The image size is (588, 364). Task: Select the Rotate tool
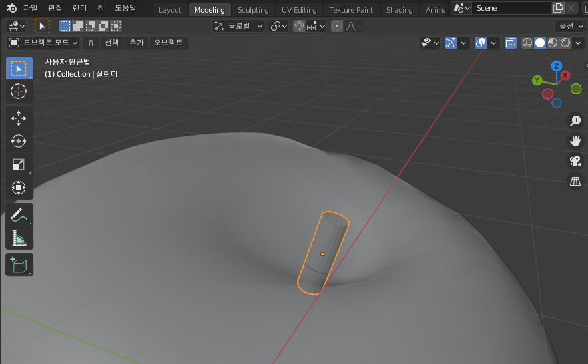point(19,141)
